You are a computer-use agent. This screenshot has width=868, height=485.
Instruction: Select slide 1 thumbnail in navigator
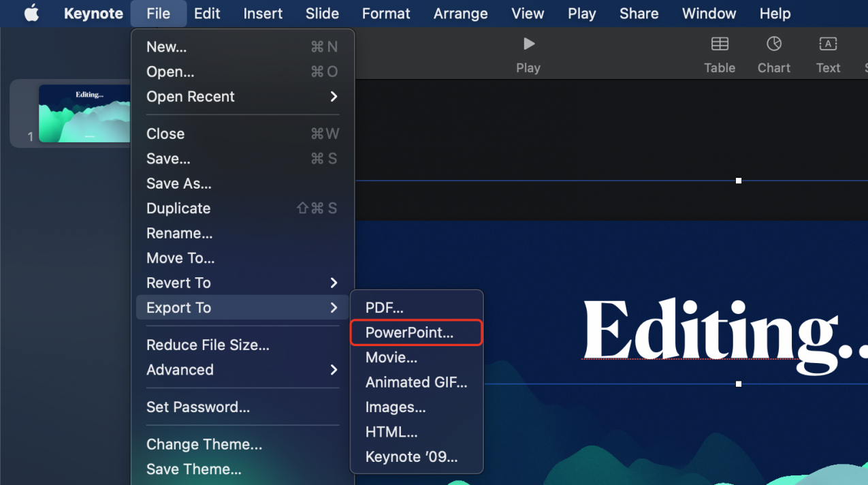click(84, 114)
